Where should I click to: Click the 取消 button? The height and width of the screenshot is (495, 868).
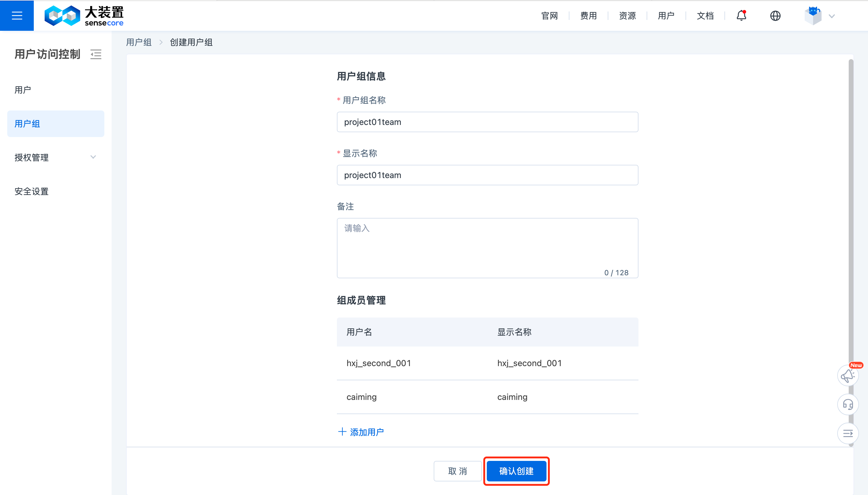click(x=457, y=471)
